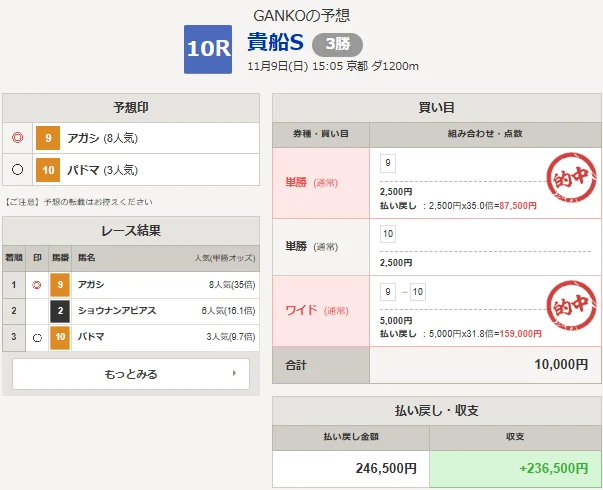Click the circle mark beside パドマ in 予想印
Image resolution: width=603 pixels, height=490 pixels.
tap(17, 169)
